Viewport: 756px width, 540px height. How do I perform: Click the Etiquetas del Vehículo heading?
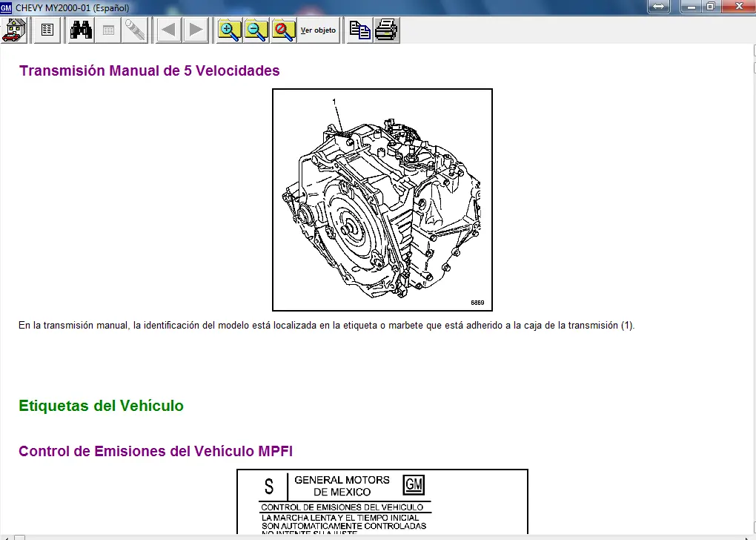point(102,405)
